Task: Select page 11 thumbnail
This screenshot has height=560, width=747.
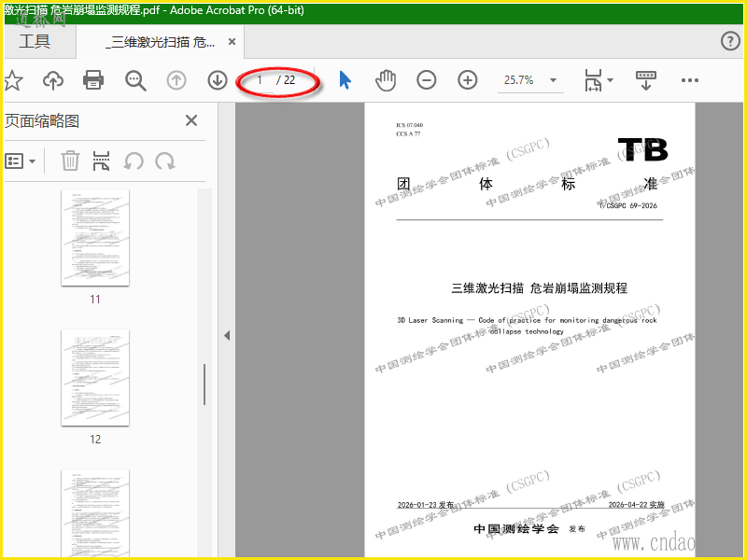Action: coord(95,237)
